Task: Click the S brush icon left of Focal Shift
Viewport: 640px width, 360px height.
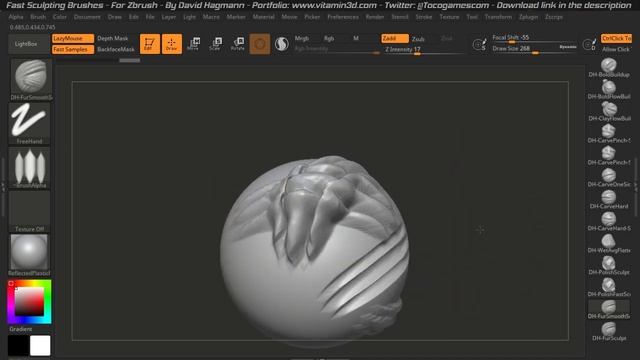Action: click(480, 44)
